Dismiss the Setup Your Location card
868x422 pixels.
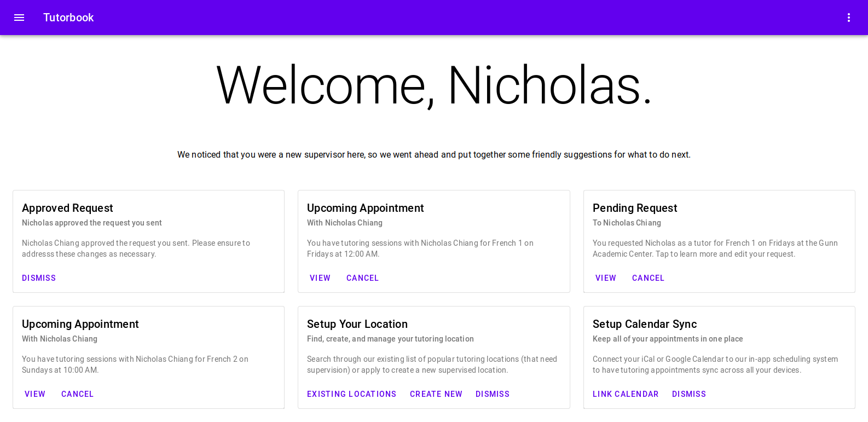(x=493, y=394)
